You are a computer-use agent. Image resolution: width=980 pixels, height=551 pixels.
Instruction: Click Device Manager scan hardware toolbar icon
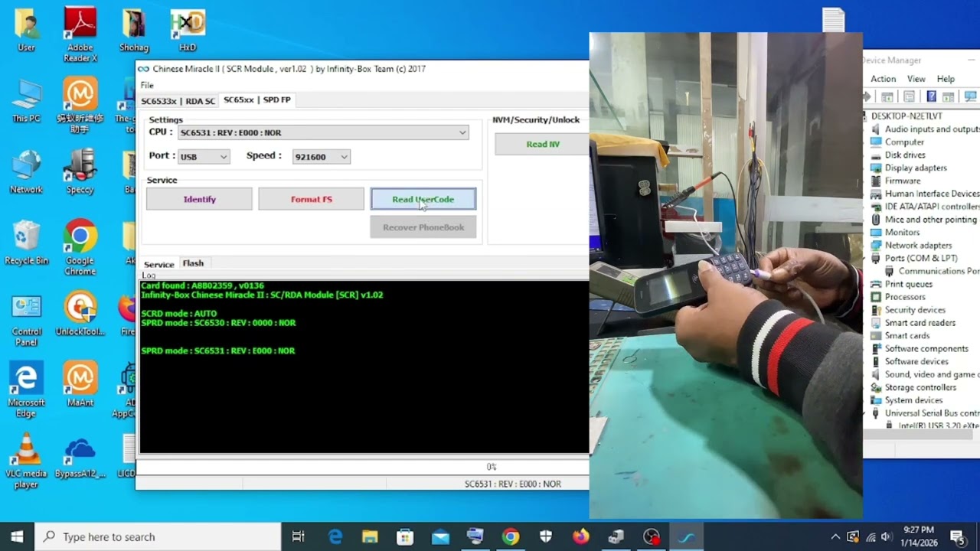pos(970,96)
